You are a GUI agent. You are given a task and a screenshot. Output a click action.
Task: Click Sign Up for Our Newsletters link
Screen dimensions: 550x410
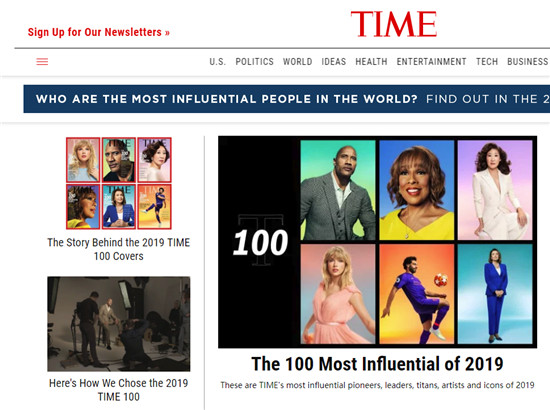(x=99, y=32)
